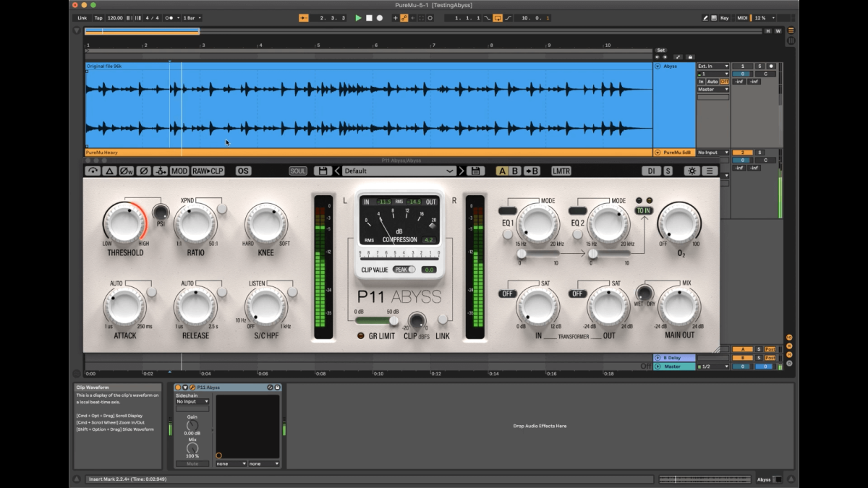Image resolution: width=868 pixels, height=488 pixels.
Task: Click the Follow playback icon
Action: click(x=304, y=17)
